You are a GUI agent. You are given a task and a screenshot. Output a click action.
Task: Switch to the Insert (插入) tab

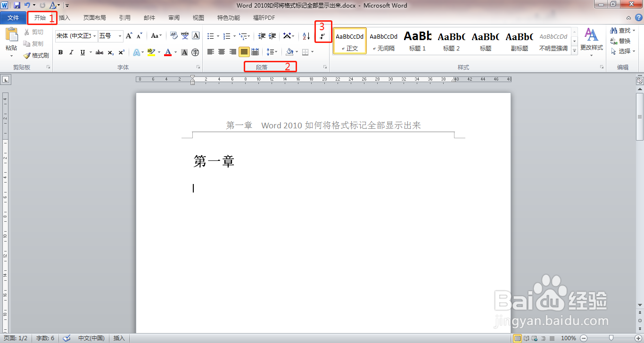pos(65,18)
